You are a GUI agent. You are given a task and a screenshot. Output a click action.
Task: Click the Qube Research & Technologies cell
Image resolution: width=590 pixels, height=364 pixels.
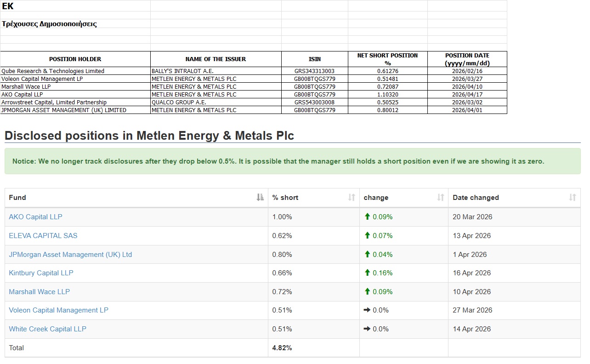53,71
